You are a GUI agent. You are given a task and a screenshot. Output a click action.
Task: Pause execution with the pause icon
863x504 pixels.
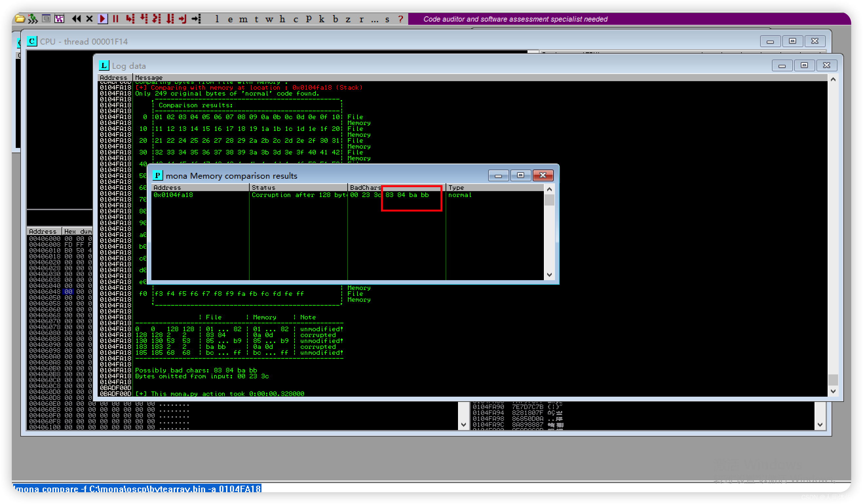click(x=116, y=19)
